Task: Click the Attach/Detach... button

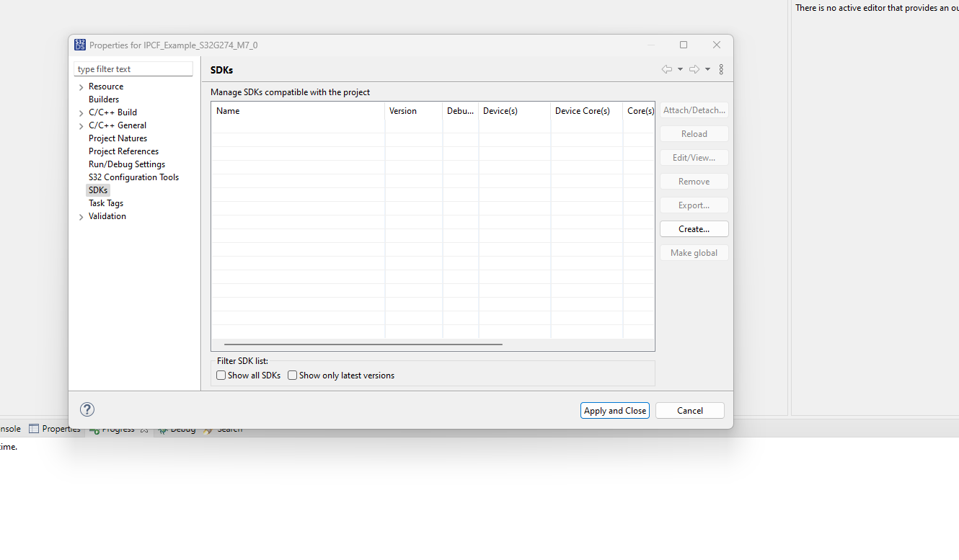Action: click(694, 110)
